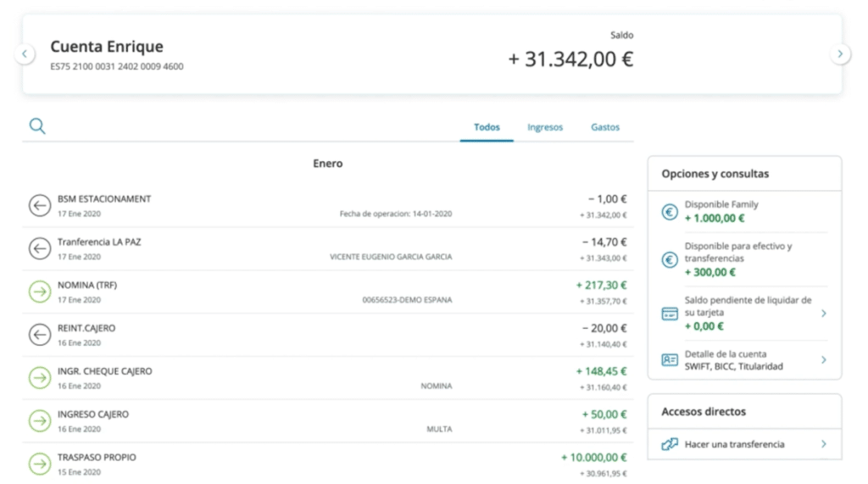Screen dimensions: 868x484
Task: Click Fecha de operacion: 14-01-2020 text
Action: [396, 214]
